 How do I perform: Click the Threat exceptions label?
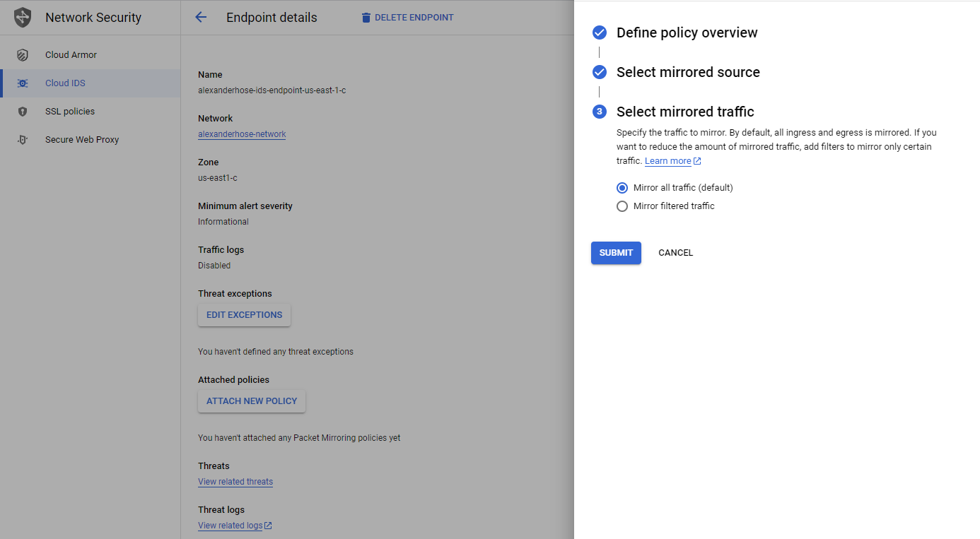[x=235, y=294]
